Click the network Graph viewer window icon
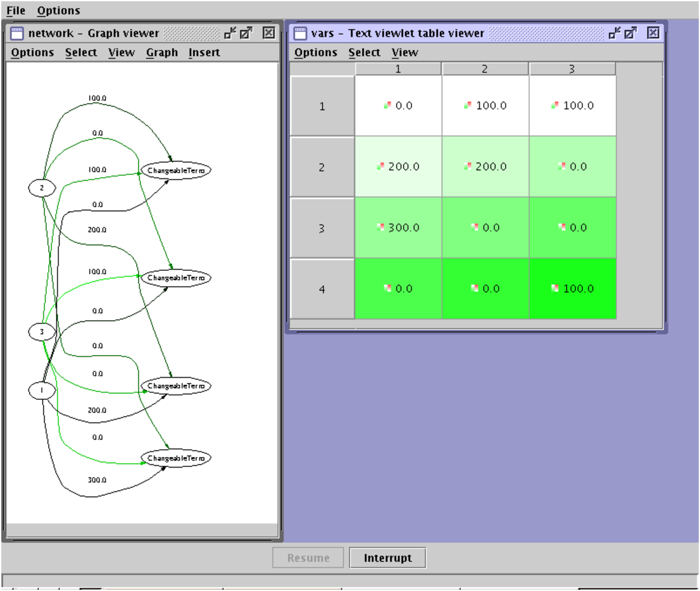The height and width of the screenshot is (591, 700). (x=18, y=33)
